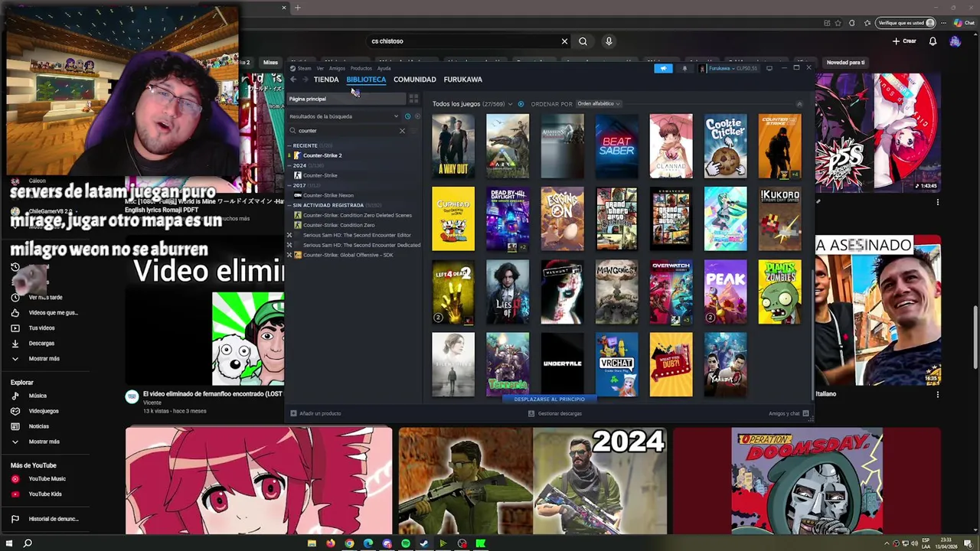Open Beat Saber game cover

click(x=616, y=146)
